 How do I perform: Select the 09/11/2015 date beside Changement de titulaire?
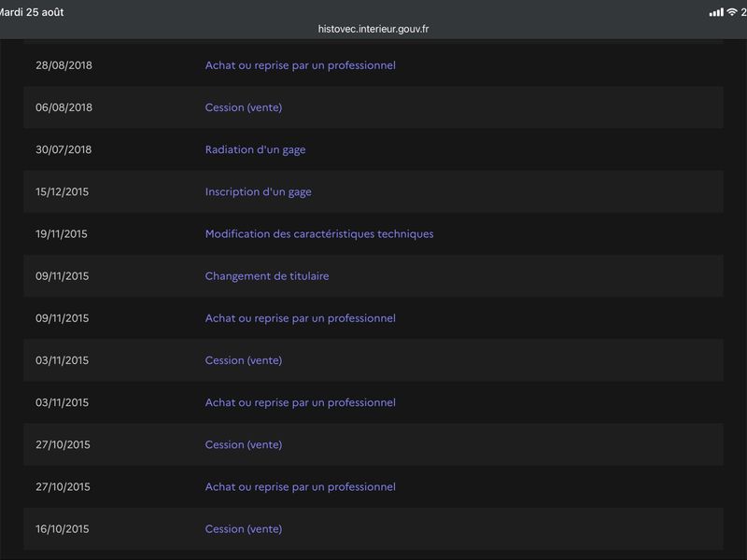(x=62, y=275)
